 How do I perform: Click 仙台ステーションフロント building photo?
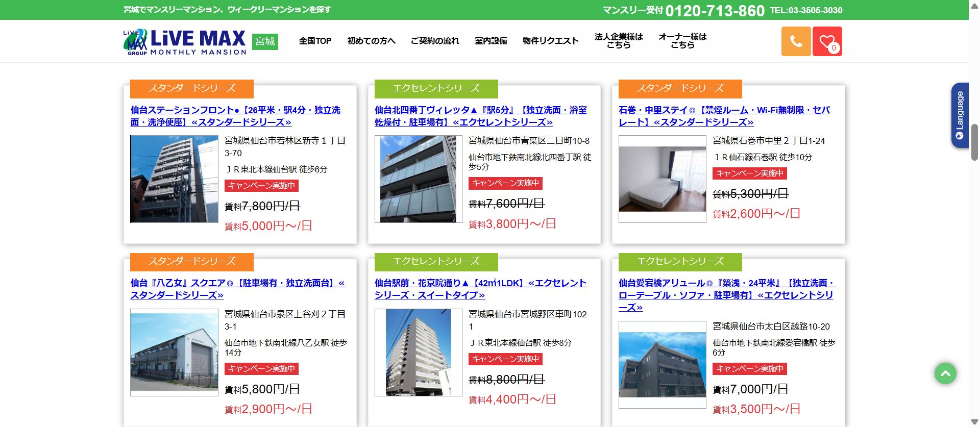174,179
